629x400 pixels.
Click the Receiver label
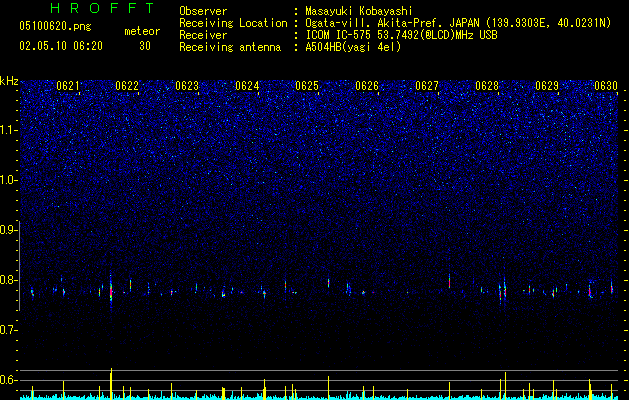click(x=203, y=35)
